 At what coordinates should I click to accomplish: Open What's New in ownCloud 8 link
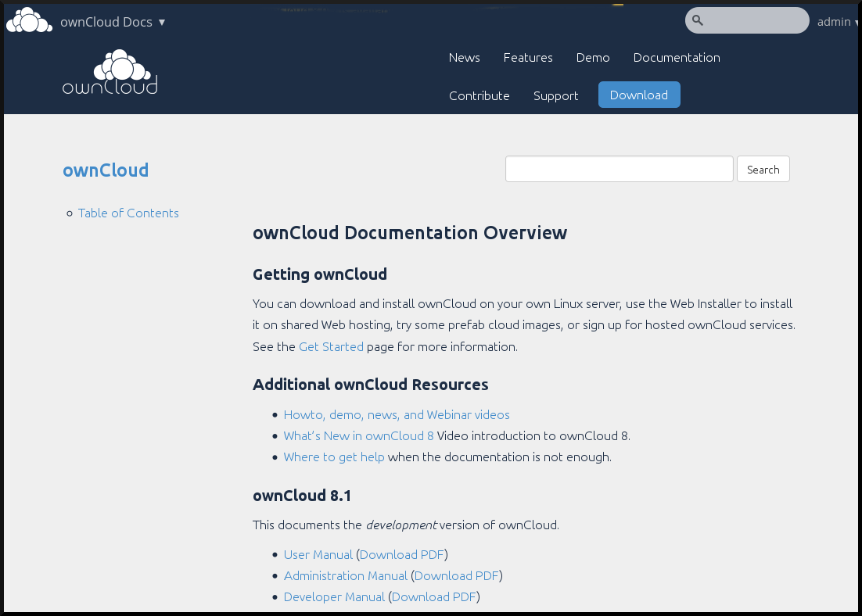358,436
